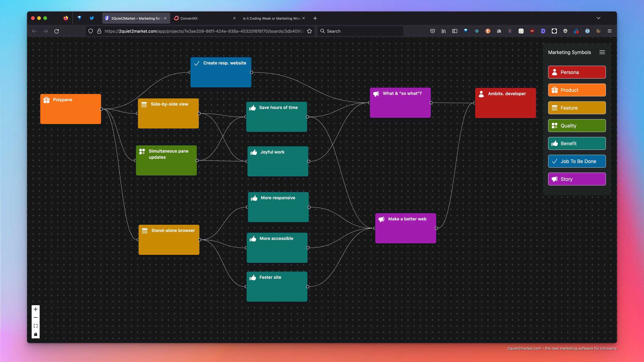Click the checkmark icon on Create resp. website
Viewport: 644px width, 362px height.
(197, 63)
